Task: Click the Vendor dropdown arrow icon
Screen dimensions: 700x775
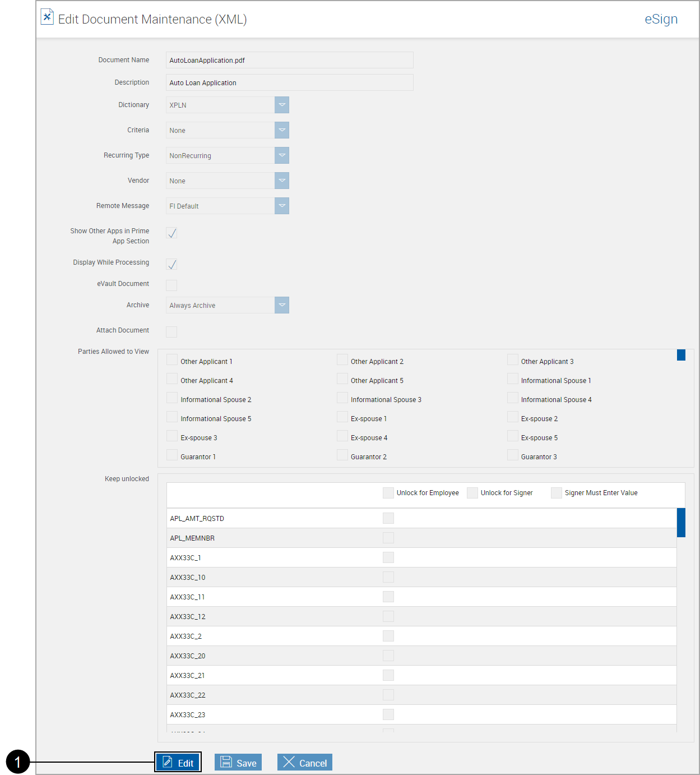Action: [282, 181]
